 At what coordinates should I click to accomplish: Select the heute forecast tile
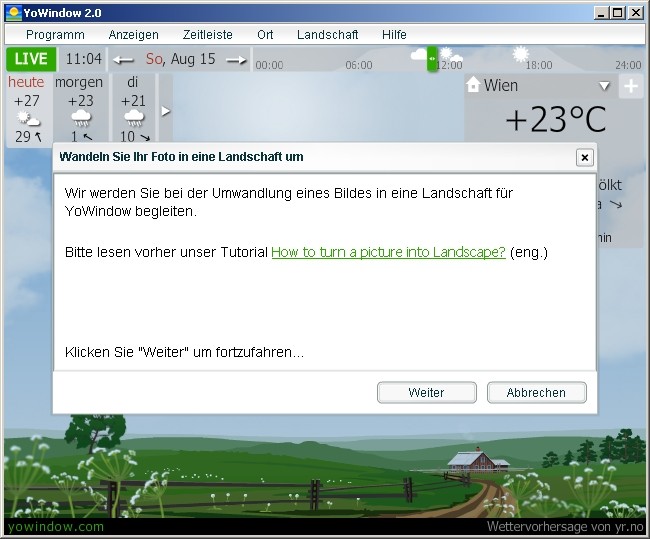pyautogui.click(x=27, y=109)
